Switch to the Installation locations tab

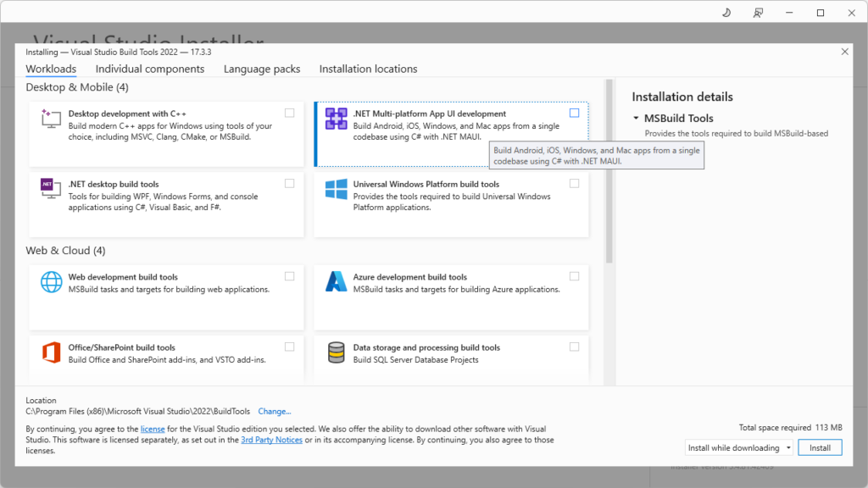click(368, 69)
